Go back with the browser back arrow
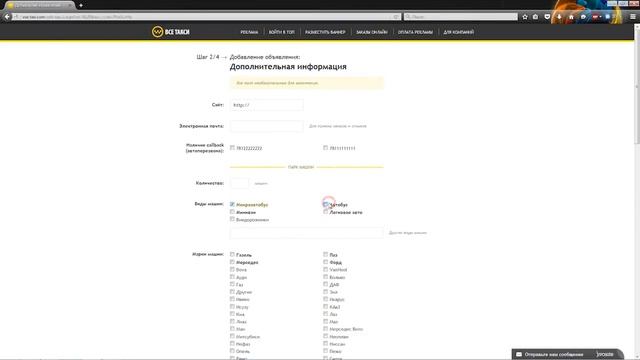 tap(7, 17)
